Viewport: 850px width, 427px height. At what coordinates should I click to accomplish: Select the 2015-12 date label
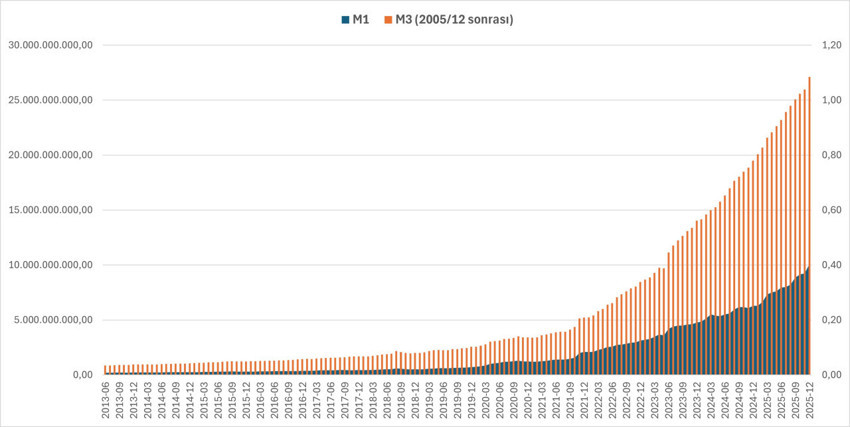point(247,399)
